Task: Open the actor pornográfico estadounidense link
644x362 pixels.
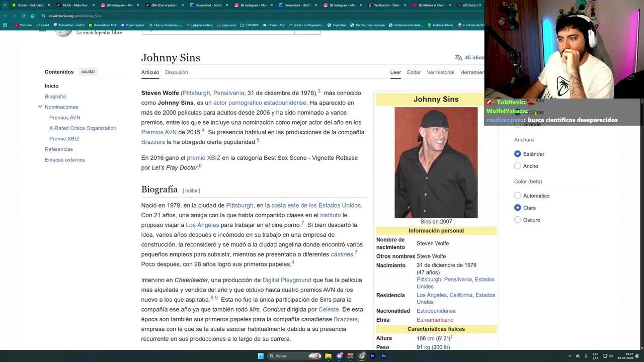Action: [x=260, y=103]
